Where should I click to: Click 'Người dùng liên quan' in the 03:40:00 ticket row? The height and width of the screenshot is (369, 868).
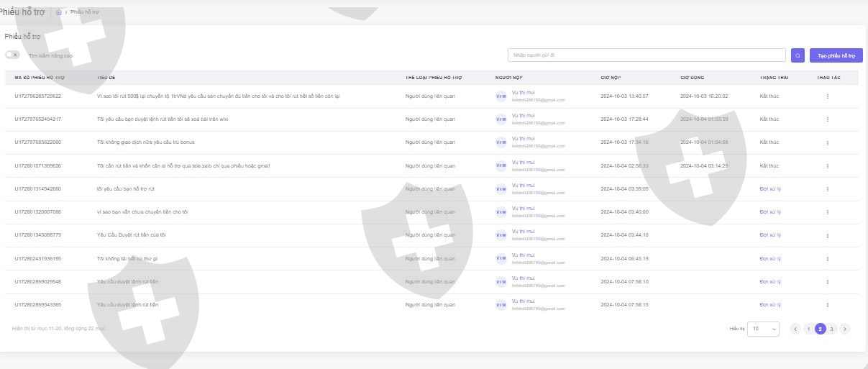click(x=430, y=212)
